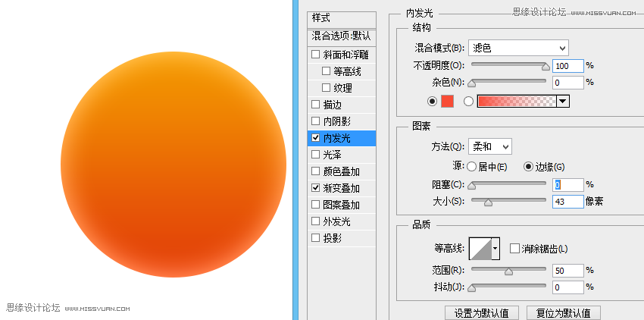The image size is (644, 320).
Task: Enable the 等高线 sub-option checkbox
Action: [326, 71]
